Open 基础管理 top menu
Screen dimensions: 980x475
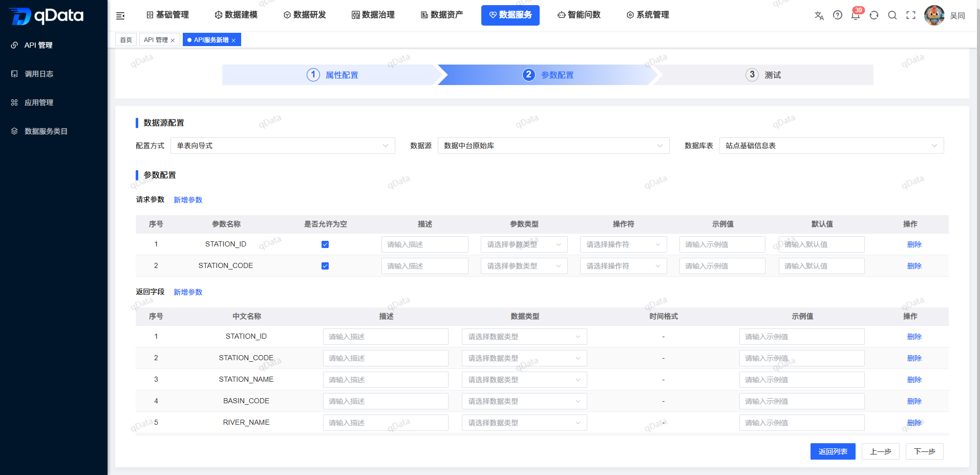click(167, 15)
